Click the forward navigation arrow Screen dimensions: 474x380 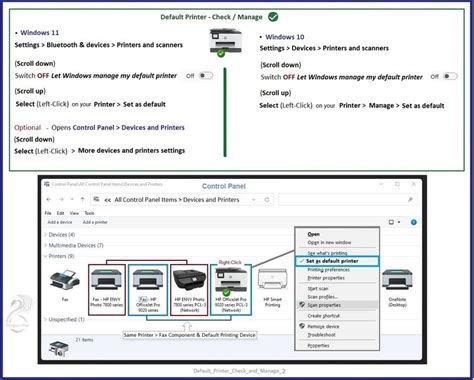point(61,199)
